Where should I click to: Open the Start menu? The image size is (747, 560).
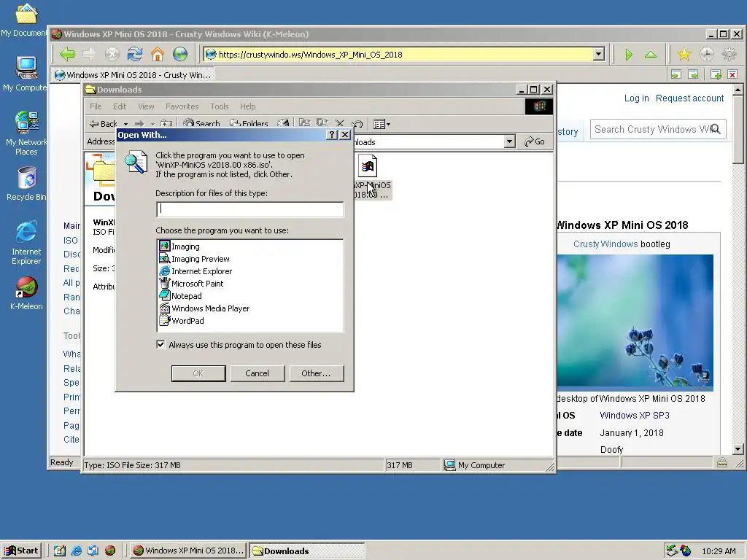(21, 551)
